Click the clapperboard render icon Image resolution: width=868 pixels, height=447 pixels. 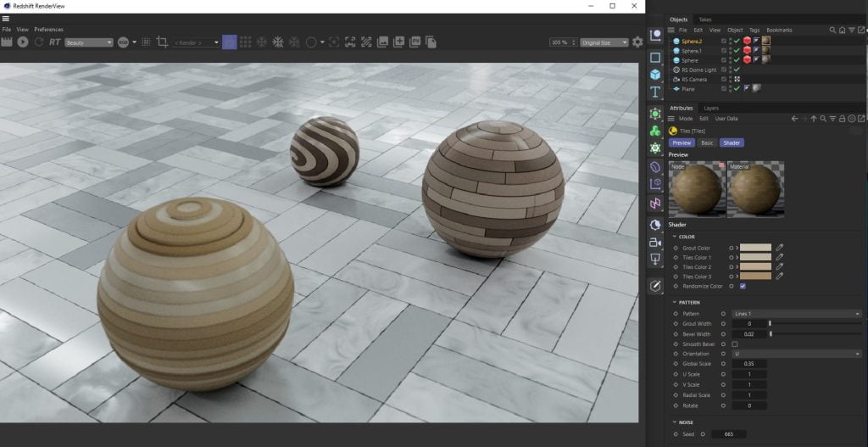(x=8, y=42)
